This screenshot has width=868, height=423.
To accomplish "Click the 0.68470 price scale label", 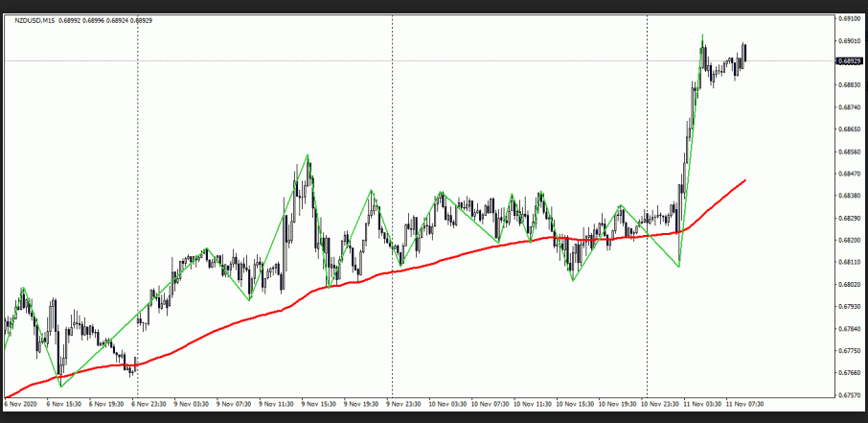I will [849, 174].
